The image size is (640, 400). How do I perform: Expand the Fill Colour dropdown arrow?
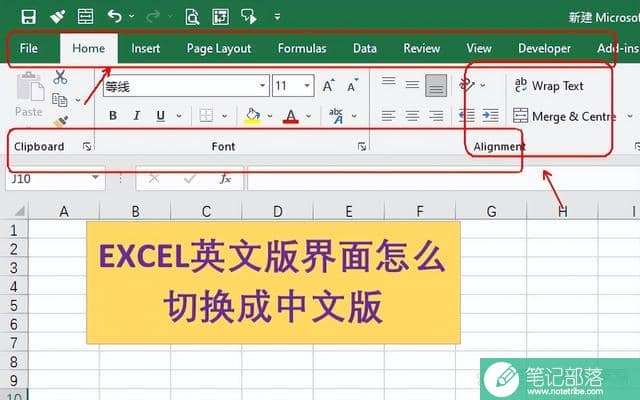click(x=270, y=116)
